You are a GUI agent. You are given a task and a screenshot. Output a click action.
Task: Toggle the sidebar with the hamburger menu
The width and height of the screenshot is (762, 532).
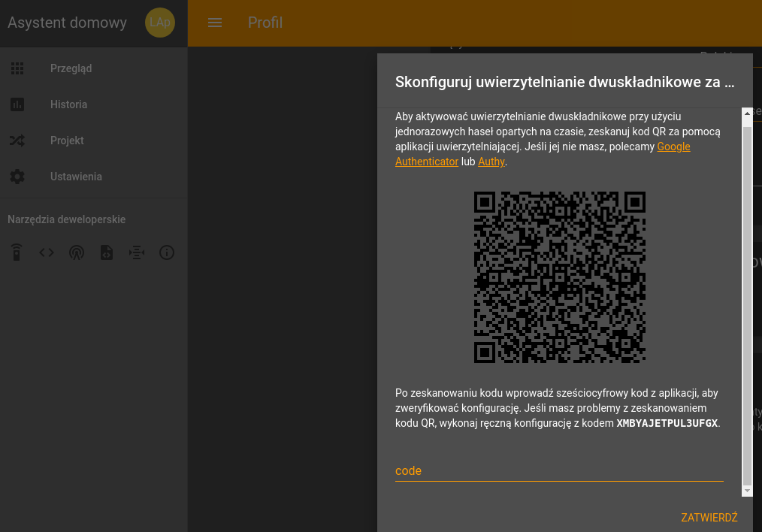[215, 23]
